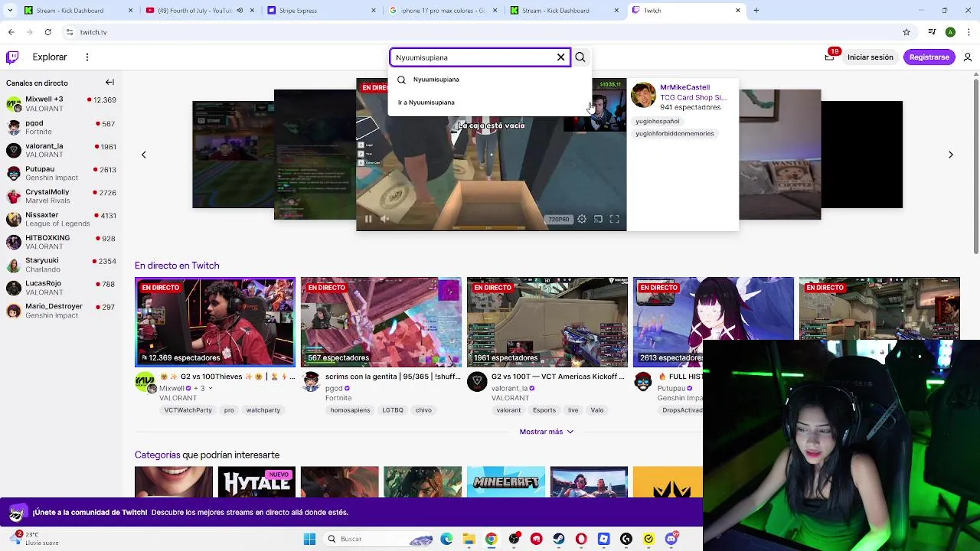The width and height of the screenshot is (980, 551).
Task: Open the Minecraft category card
Action: click(506, 482)
